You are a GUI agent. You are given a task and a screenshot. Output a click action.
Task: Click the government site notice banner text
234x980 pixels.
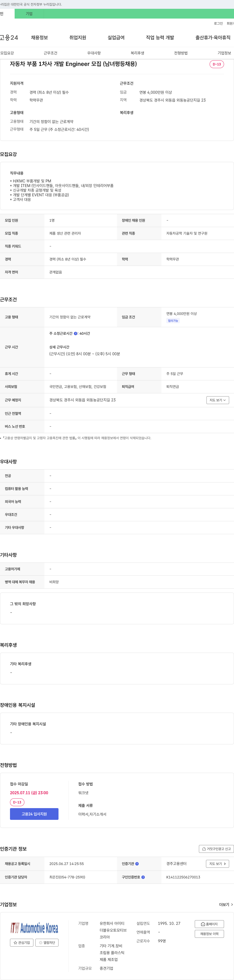point(31,4)
